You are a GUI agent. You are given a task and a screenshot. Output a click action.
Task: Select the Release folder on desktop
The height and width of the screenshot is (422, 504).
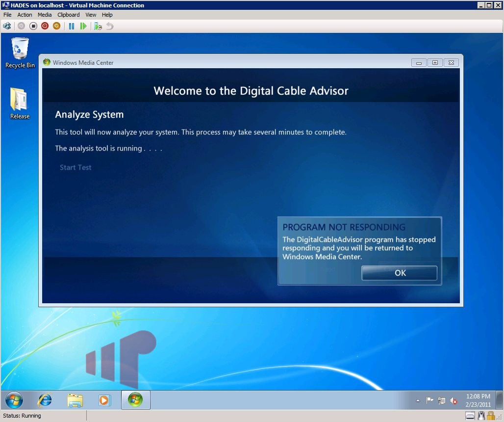click(x=20, y=103)
